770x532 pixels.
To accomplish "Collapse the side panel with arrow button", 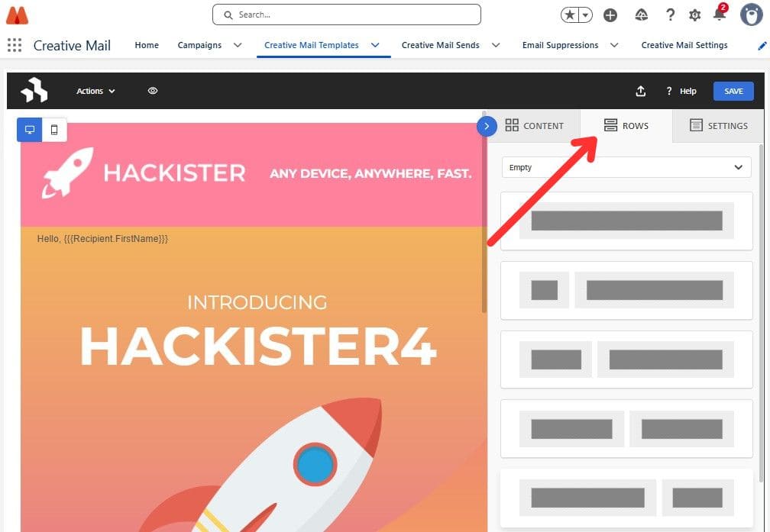I will pos(486,126).
